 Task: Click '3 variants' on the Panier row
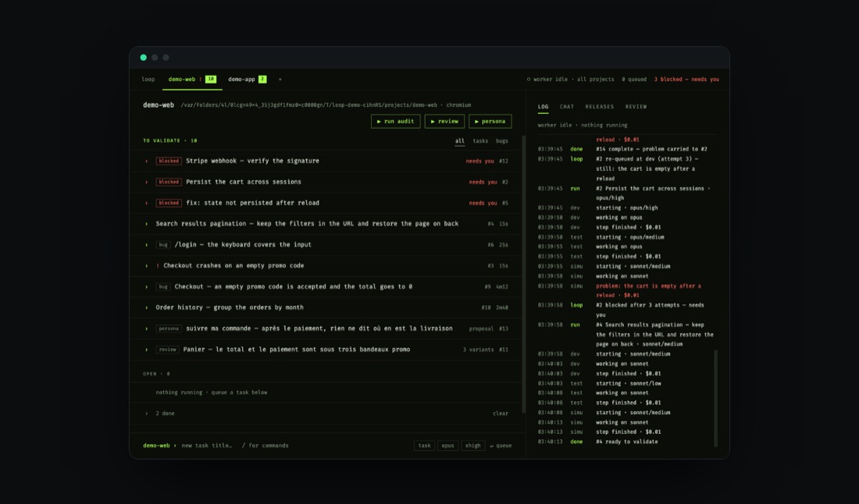478,350
